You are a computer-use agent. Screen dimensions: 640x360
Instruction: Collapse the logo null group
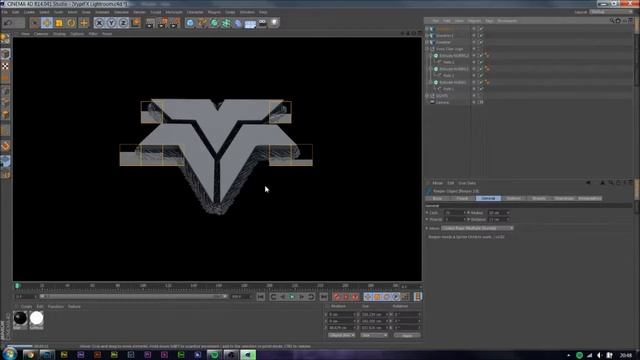(x=427, y=49)
